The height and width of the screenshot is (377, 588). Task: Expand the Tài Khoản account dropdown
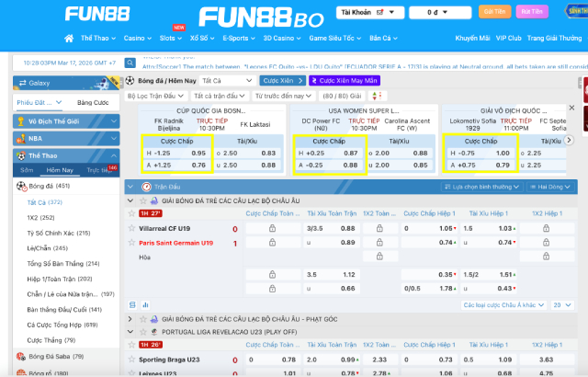click(x=370, y=12)
